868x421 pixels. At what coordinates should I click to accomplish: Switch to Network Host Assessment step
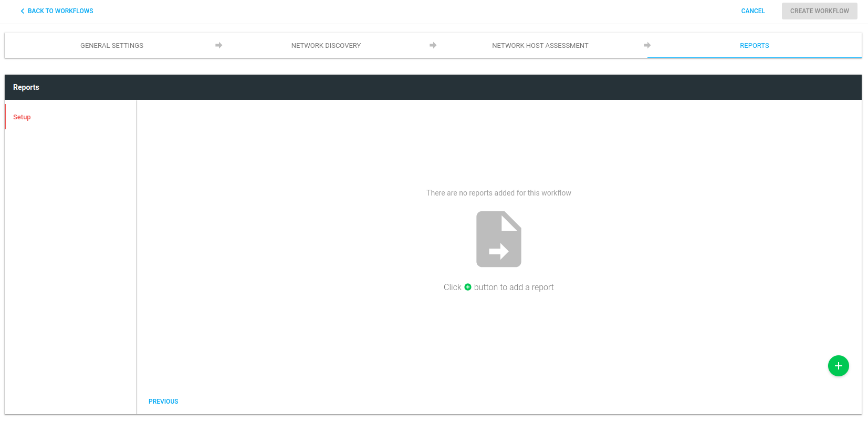click(x=540, y=46)
